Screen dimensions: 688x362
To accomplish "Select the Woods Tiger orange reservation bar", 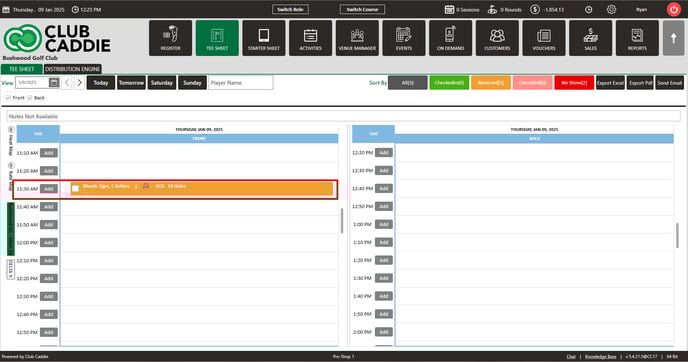I will 201,189.
